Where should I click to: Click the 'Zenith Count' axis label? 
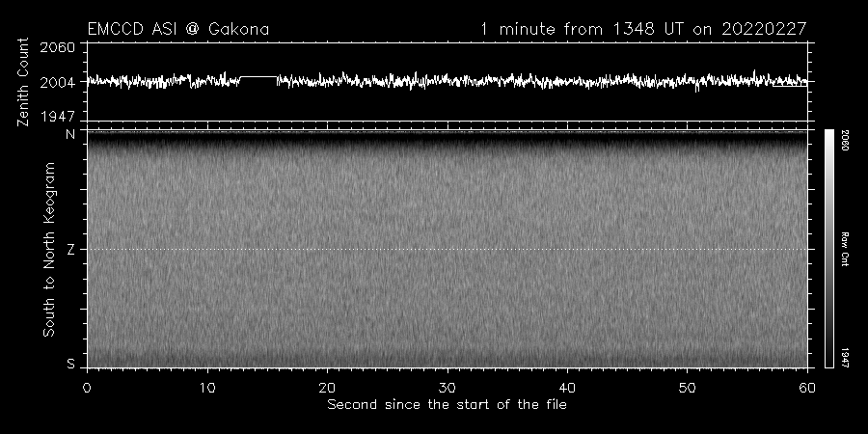23,82
